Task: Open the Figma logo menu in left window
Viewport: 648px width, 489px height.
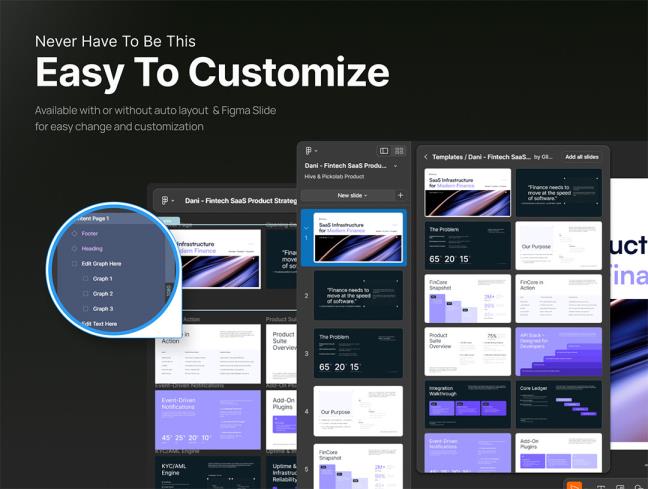Action: point(164,200)
